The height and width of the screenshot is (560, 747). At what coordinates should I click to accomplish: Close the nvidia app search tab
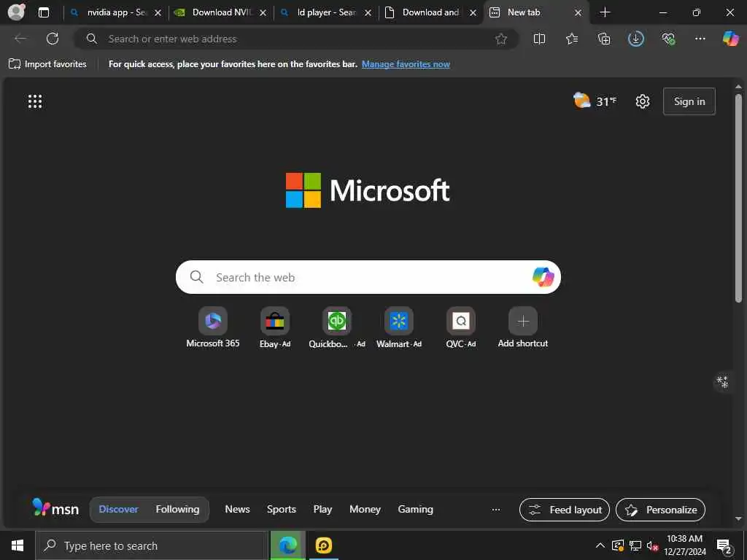(x=158, y=13)
